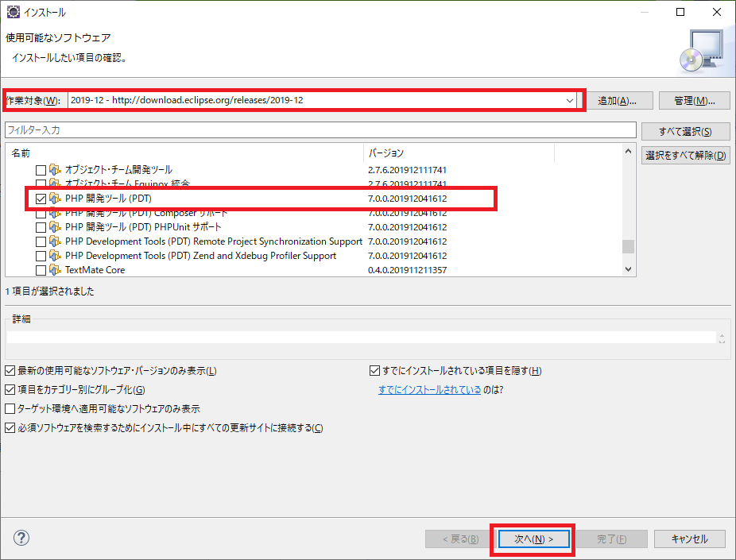
Task: Open help via the question mark icon
Action: 21,538
